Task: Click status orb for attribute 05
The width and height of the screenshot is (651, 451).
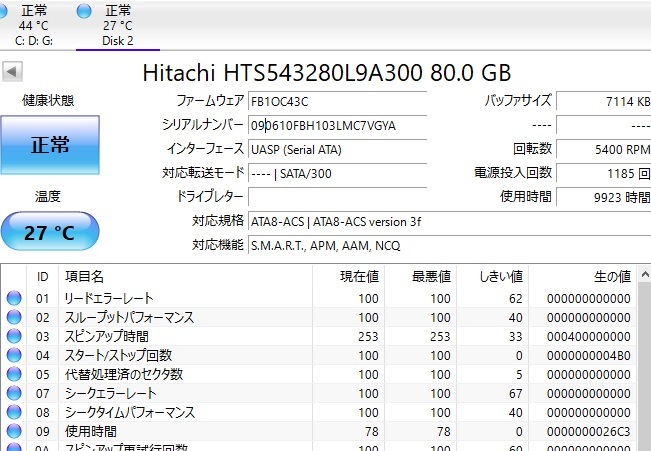Action: coord(14,375)
